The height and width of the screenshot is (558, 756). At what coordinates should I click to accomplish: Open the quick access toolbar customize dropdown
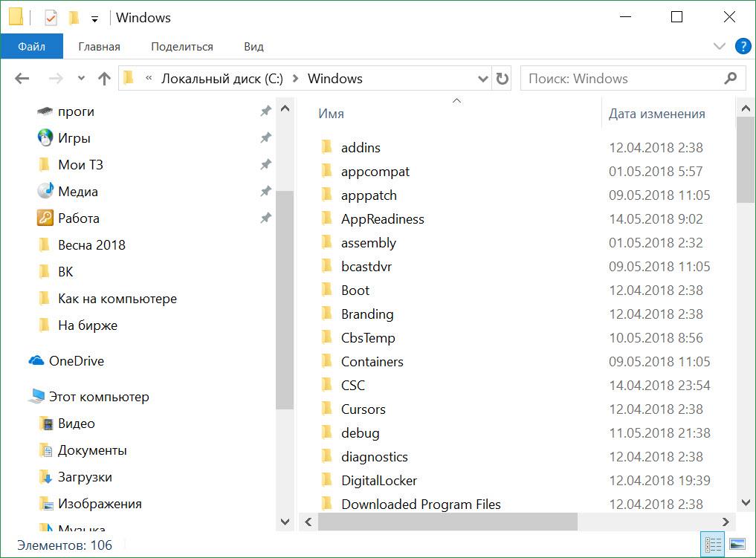(94, 18)
